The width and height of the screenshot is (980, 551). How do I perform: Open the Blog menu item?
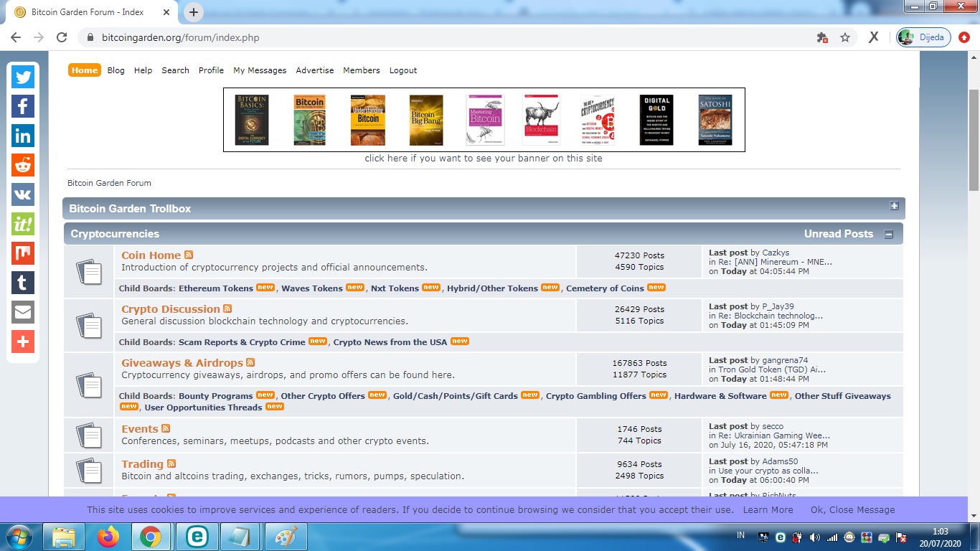coord(116,70)
